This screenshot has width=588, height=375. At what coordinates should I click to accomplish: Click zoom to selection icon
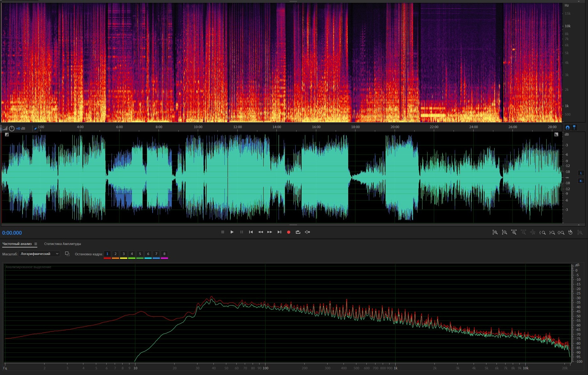[x=561, y=232]
